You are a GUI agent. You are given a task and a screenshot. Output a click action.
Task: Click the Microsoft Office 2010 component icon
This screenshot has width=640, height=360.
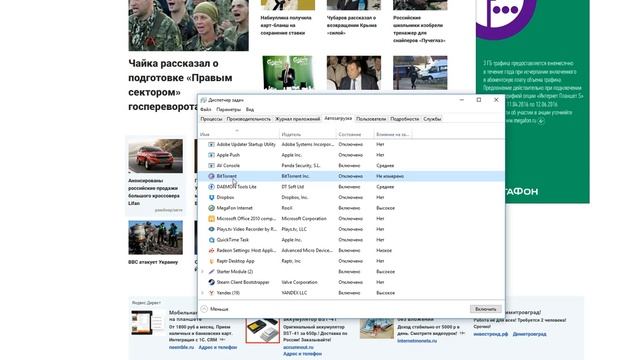point(211,219)
